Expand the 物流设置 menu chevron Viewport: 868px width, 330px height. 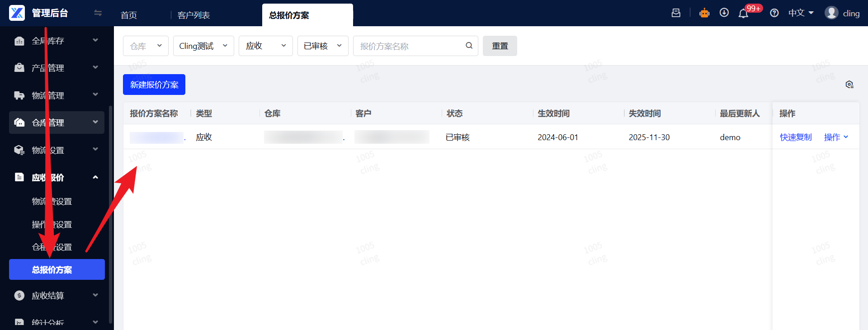coord(95,149)
